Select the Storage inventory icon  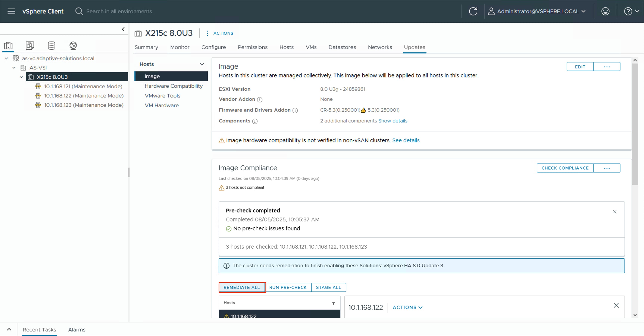(x=51, y=45)
